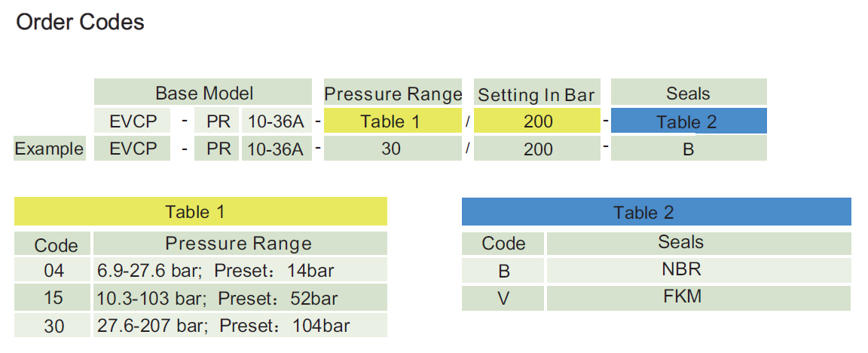Click the wide blue Table 2 title bar

click(656, 212)
